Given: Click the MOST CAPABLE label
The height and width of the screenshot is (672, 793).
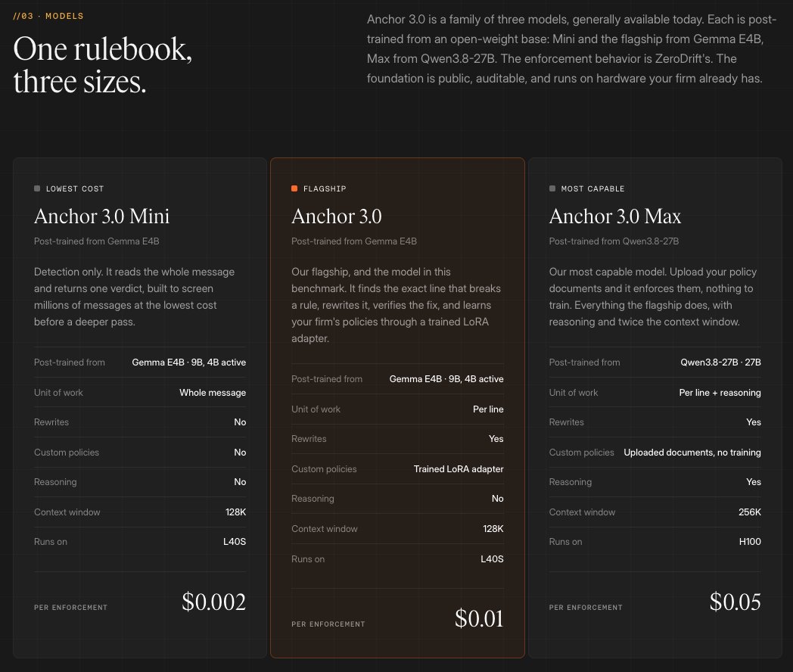Looking at the screenshot, I should [592, 188].
